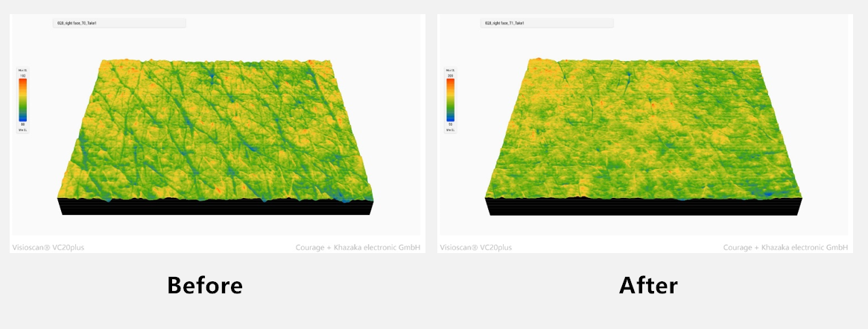This screenshot has height=329, width=868.
Task: Select the min value 66 on the Before legend
Action: (23, 124)
